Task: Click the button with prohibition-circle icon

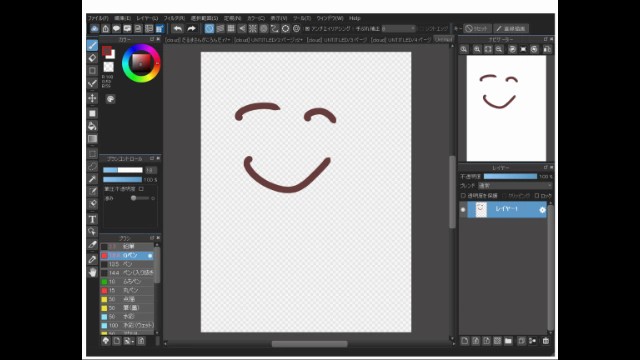Action: pyautogui.click(x=478, y=29)
